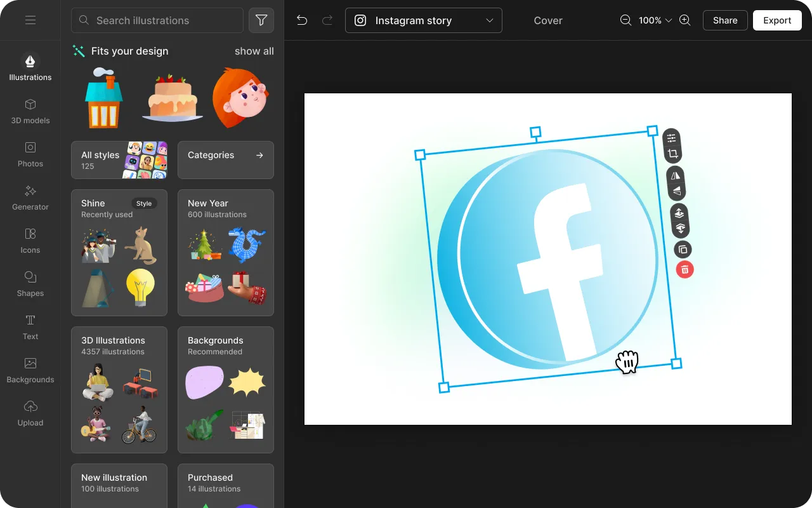Zoom in the canvas
The width and height of the screenshot is (812, 508).
pos(685,20)
